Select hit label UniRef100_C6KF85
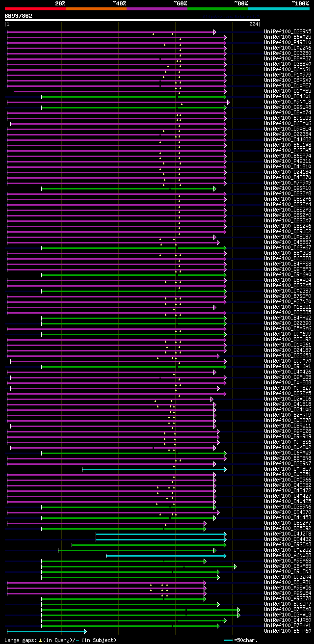The width and height of the screenshot is (314, 644). 288,566
